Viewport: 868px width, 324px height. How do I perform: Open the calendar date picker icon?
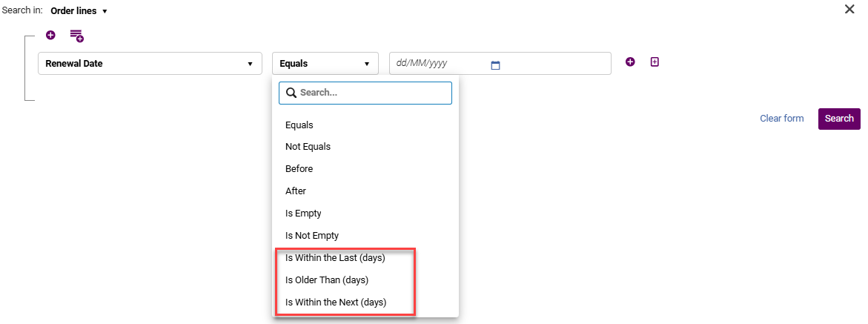click(x=496, y=65)
